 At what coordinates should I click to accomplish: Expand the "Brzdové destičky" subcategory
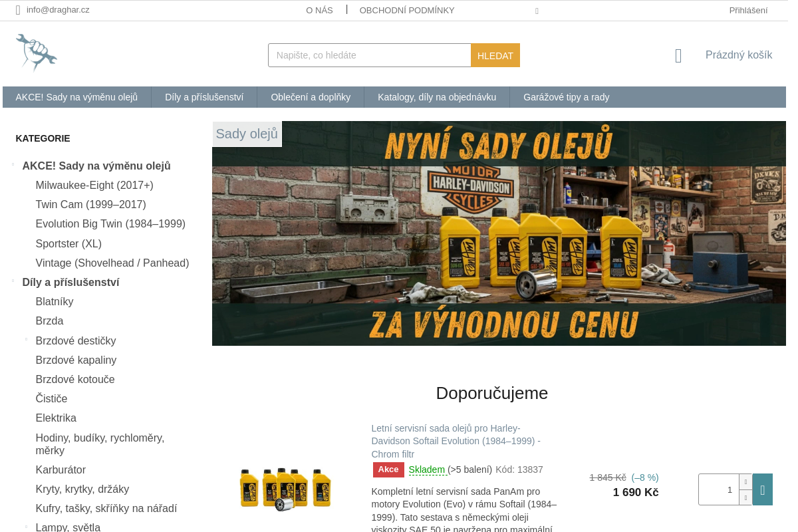point(27,338)
